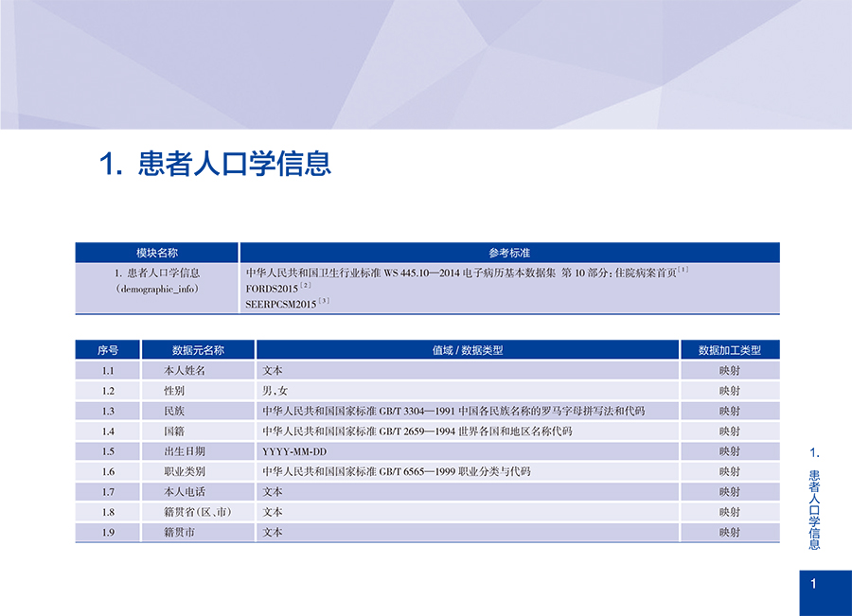This screenshot has width=852, height=616.
Task: Click the GB/T 6565—1999 value cell
Action: pyautogui.click(x=468, y=471)
